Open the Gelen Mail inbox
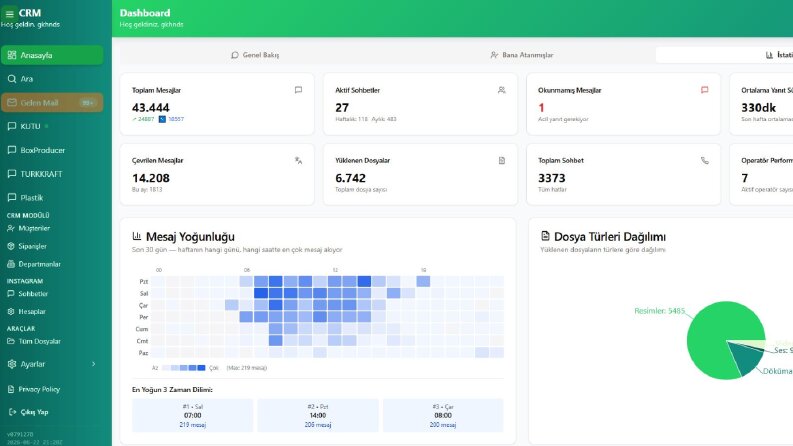 point(52,103)
